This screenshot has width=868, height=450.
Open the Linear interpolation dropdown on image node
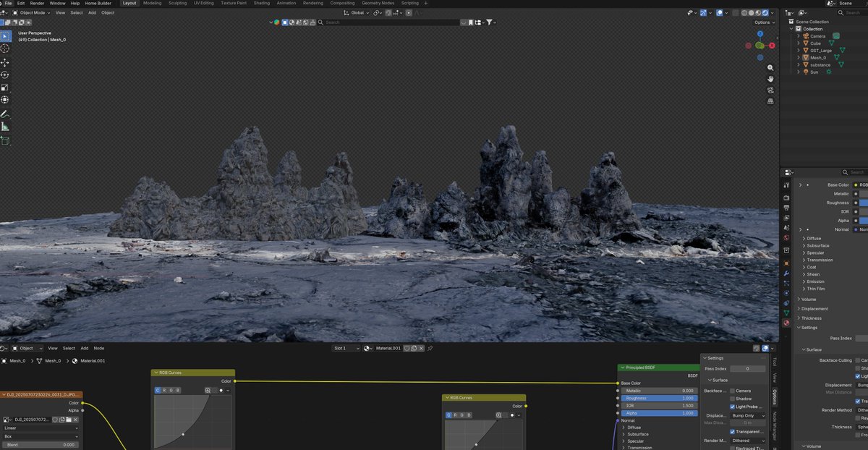[40, 428]
